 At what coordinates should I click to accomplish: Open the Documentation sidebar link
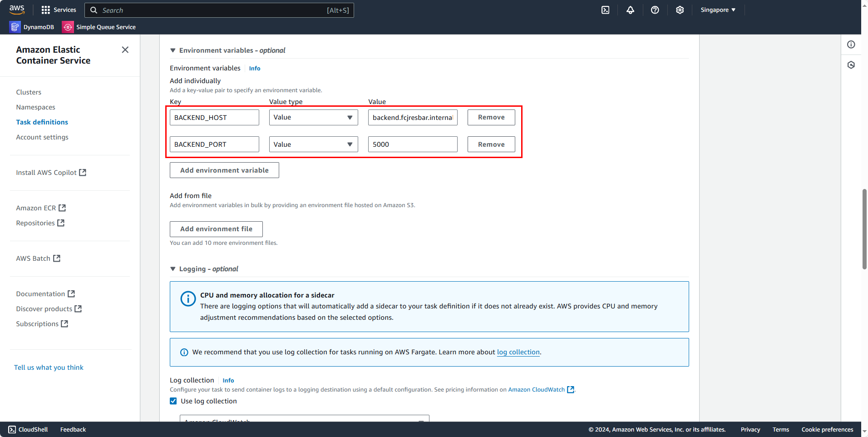(x=40, y=294)
